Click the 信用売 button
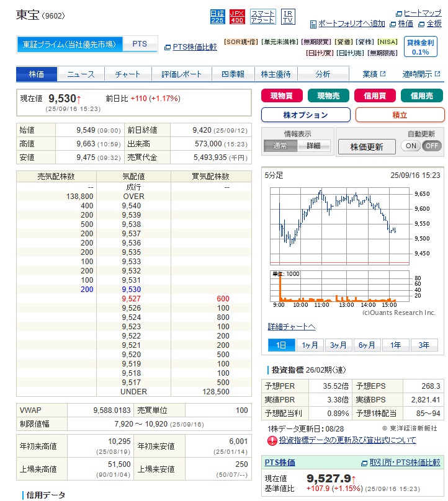 tap(422, 95)
